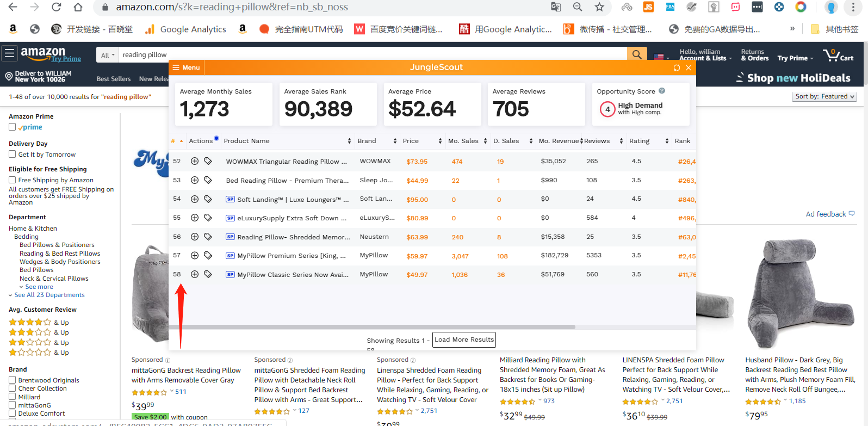
Task: Click Shop new HoliDeals banner
Action: coord(793,78)
